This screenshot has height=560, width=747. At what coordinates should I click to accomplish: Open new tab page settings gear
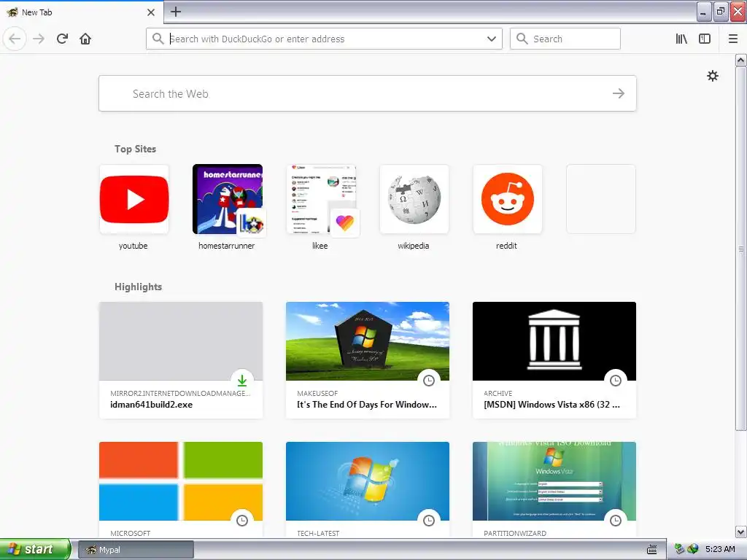point(712,76)
